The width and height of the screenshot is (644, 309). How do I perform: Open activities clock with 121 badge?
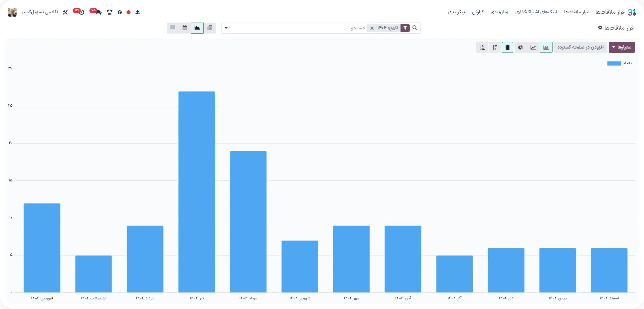[79, 12]
